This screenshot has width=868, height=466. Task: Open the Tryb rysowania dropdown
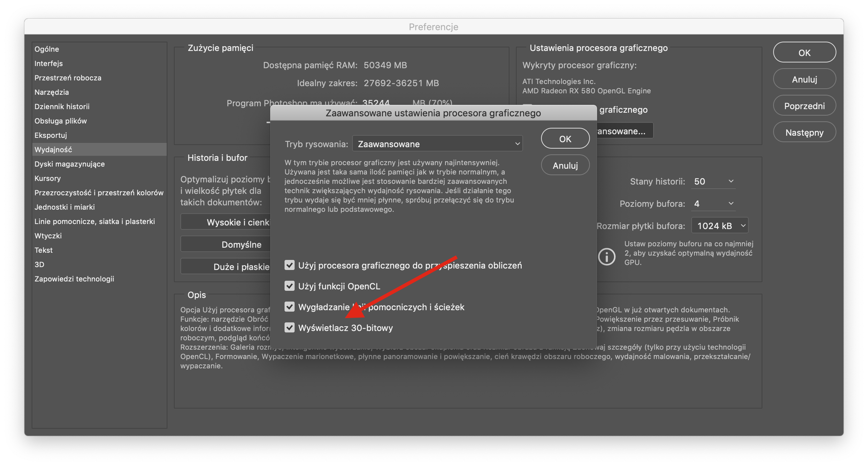(437, 144)
